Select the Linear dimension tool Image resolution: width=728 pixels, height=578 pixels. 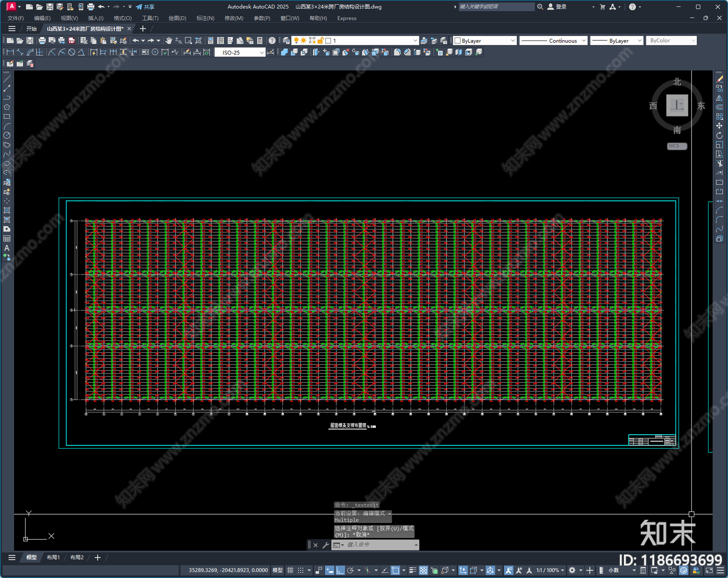coord(10,52)
